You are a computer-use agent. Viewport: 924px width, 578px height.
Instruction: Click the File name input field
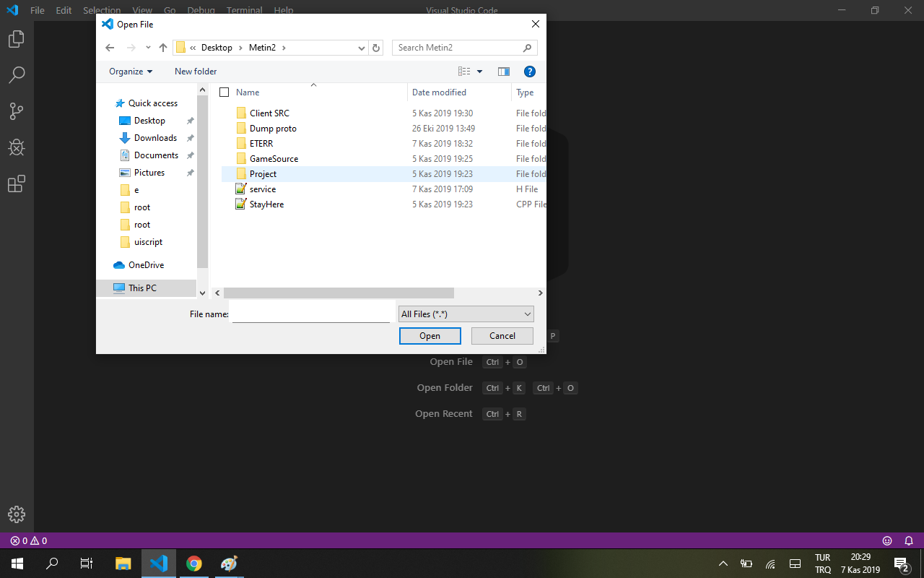310,314
